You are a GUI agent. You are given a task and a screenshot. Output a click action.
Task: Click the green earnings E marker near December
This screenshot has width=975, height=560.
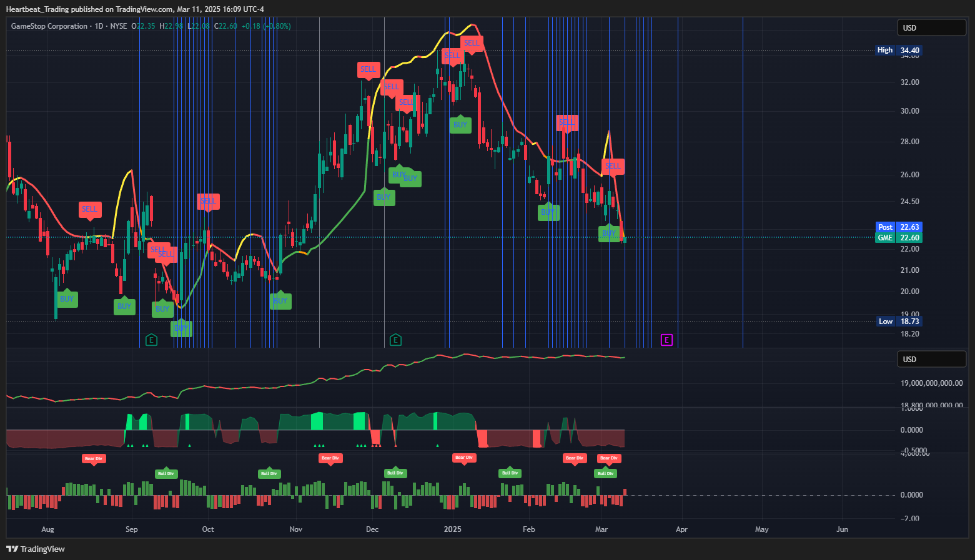395,340
